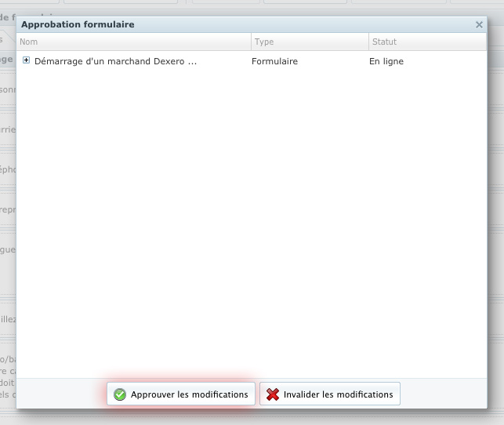
Task: Click the divider between Type and Statut headers
Action: [368, 42]
